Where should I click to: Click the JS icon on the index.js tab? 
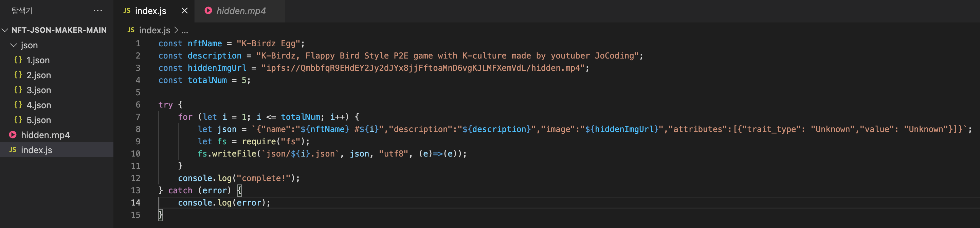click(127, 11)
